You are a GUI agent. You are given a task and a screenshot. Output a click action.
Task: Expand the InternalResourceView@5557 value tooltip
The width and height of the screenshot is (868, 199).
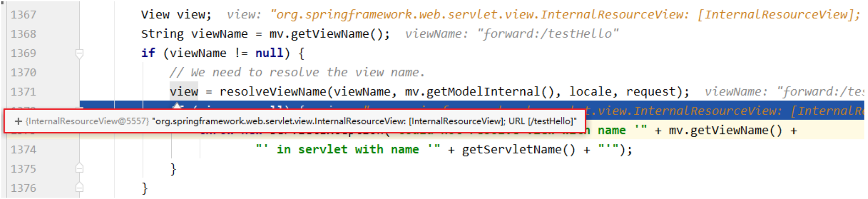tap(18, 121)
